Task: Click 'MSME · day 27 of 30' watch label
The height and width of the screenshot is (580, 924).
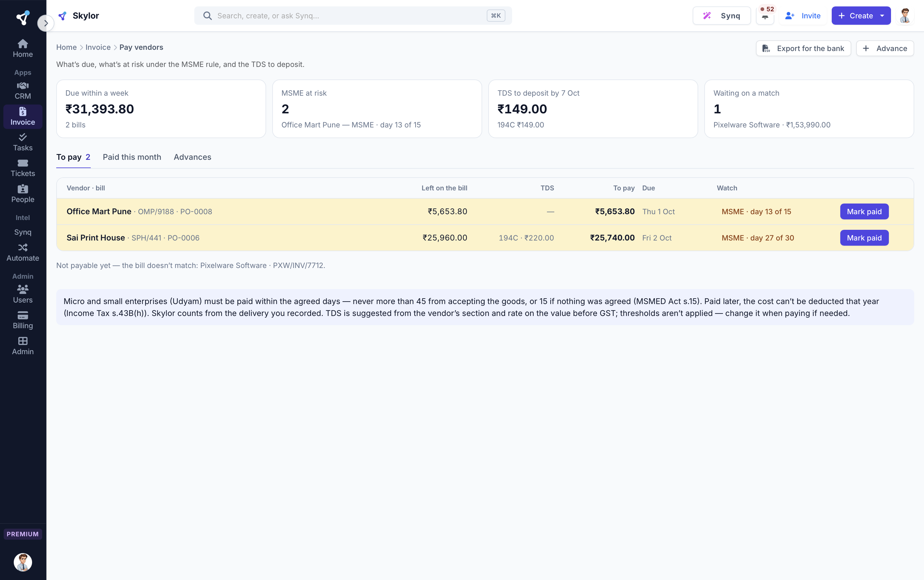Action: tap(758, 238)
